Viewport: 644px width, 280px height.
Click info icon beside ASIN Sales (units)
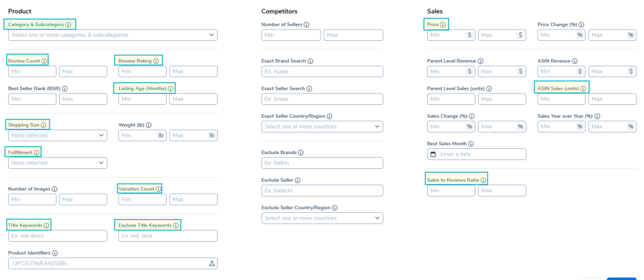click(x=583, y=89)
